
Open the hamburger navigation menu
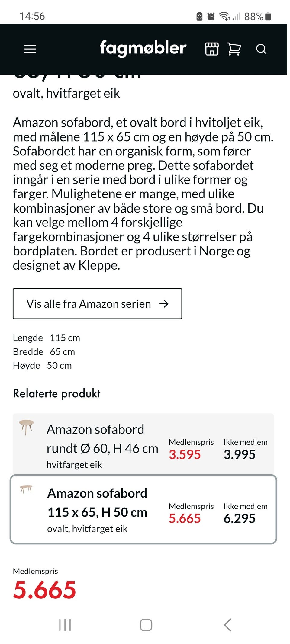tap(30, 49)
